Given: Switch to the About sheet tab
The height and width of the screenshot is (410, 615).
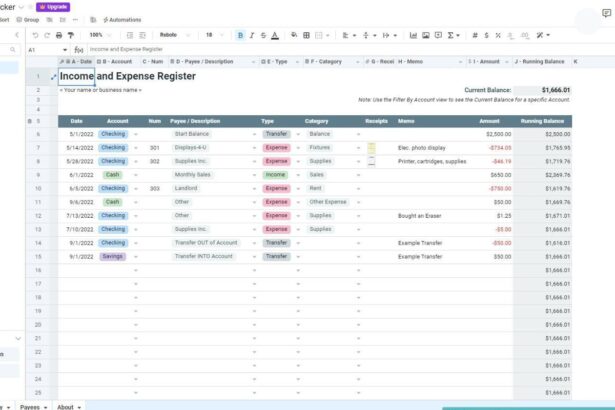Looking at the screenshot, I should [x=69, y=407].
